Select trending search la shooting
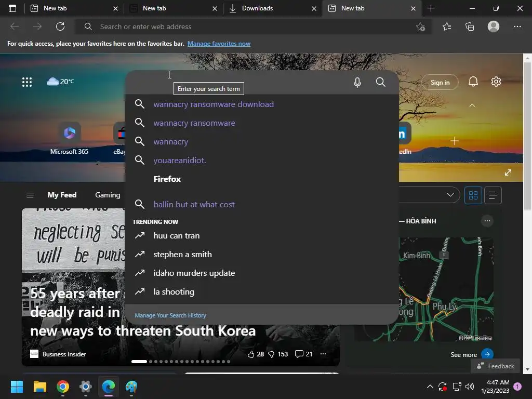 coord(262,291)
